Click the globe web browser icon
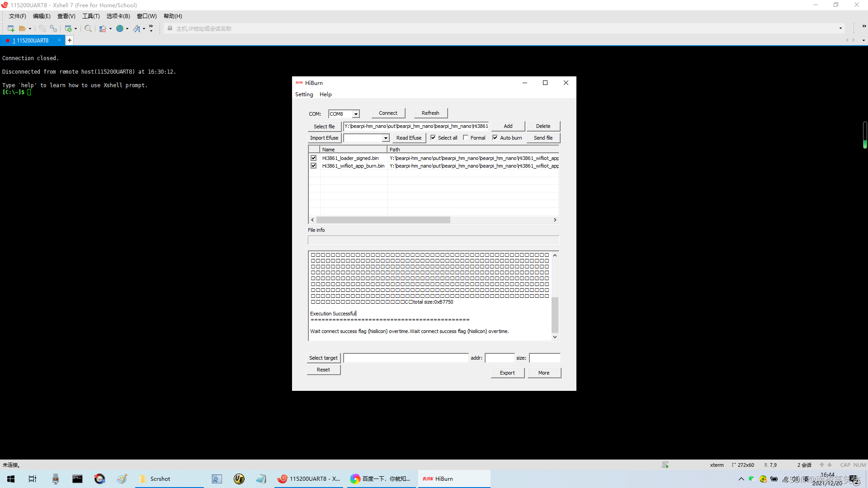 (120, 28)
